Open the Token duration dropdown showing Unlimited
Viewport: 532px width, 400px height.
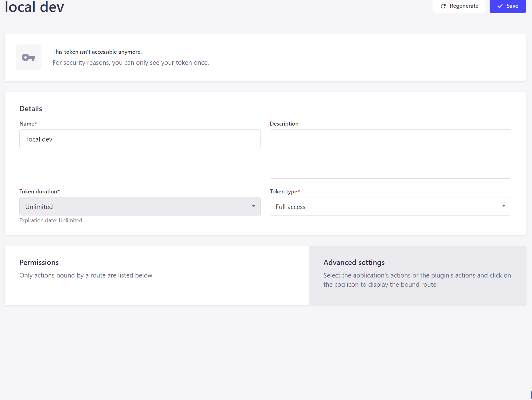coord(140,206)
